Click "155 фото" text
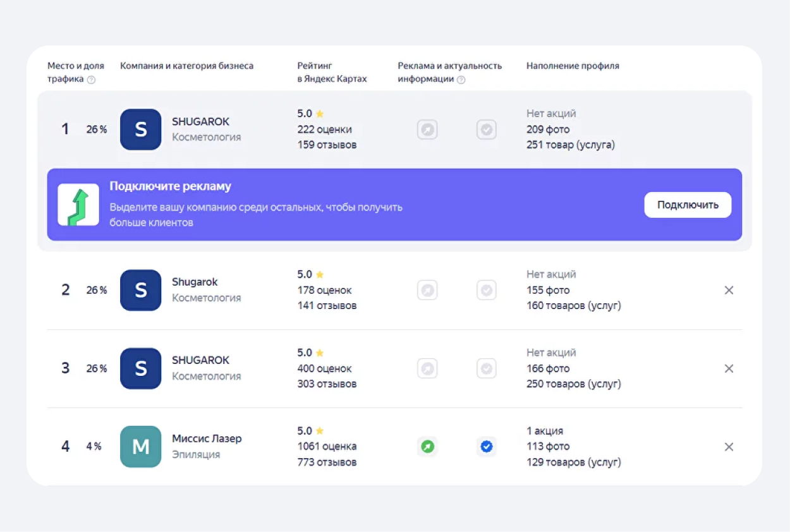Screen dimensions: 790x532 (548, 290)
